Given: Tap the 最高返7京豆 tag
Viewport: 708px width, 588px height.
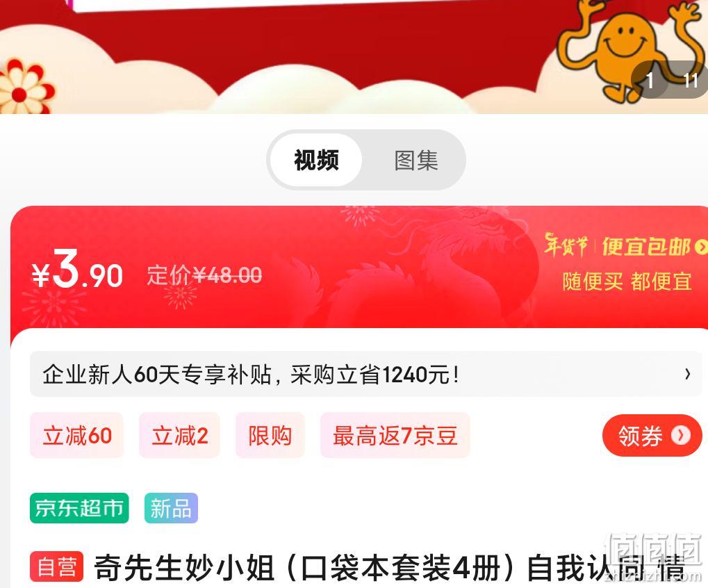Looking at the screenshot, I should (395, 435).
